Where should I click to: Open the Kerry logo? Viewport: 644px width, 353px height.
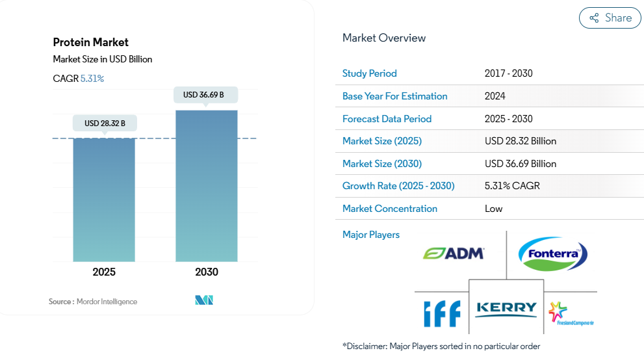(x=506, y=309)
